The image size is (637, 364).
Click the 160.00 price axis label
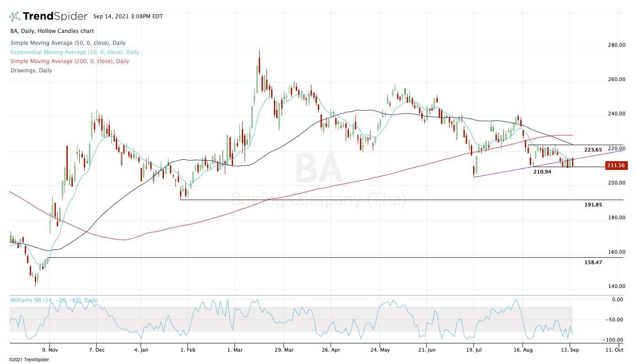tap(617, 252)
